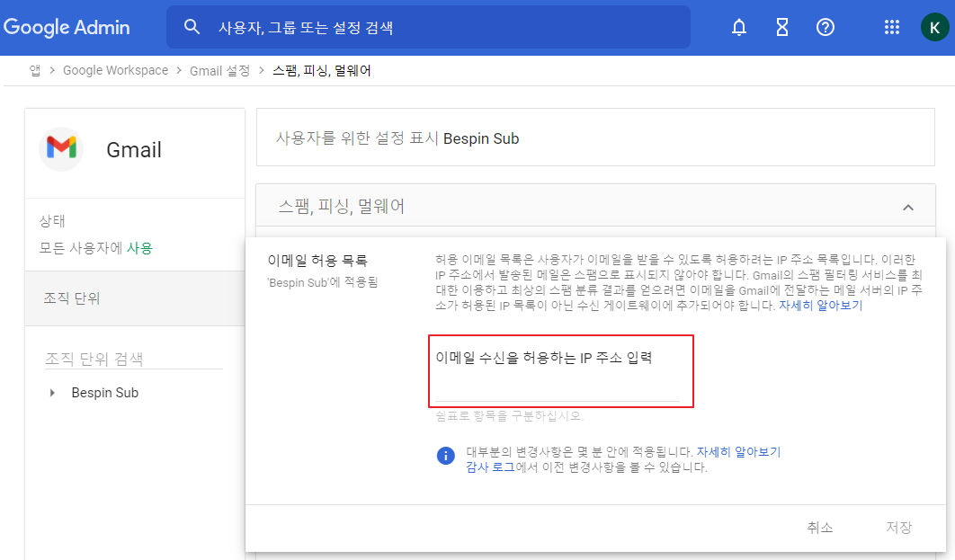
Task: Click the 쉼표로 항목을 구분하십시오 hint
Action: point(510,416)
